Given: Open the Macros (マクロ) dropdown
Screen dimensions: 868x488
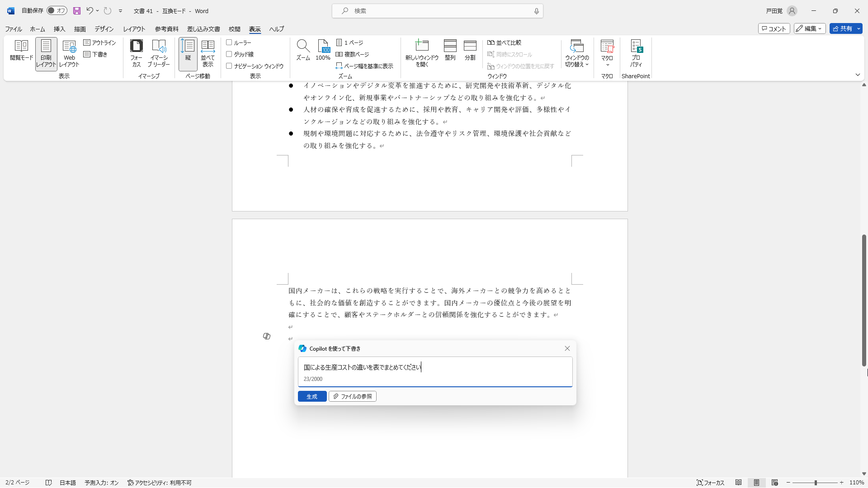Looking at the screenshot, I should (x=607, y=54).
